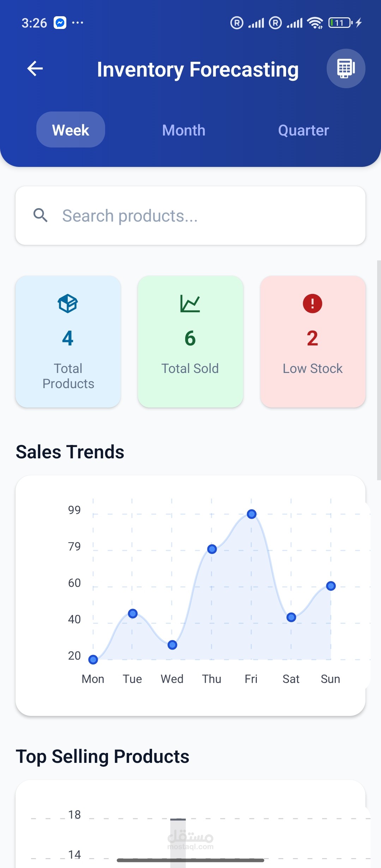Viewport: 381px width, 868px height.
Task: Tap the battery status icon
Action: coord(340,23)
